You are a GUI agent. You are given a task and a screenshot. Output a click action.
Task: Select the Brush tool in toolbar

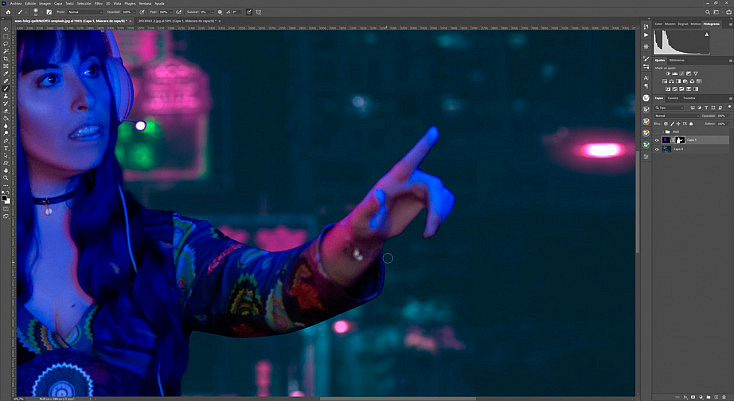point(6,88)
